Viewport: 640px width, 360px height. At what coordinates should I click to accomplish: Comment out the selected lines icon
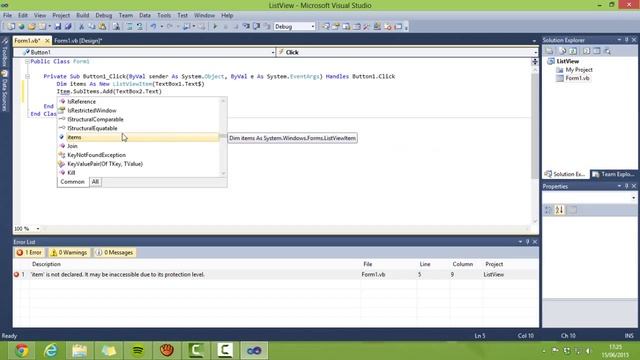(x=129, y=27)
